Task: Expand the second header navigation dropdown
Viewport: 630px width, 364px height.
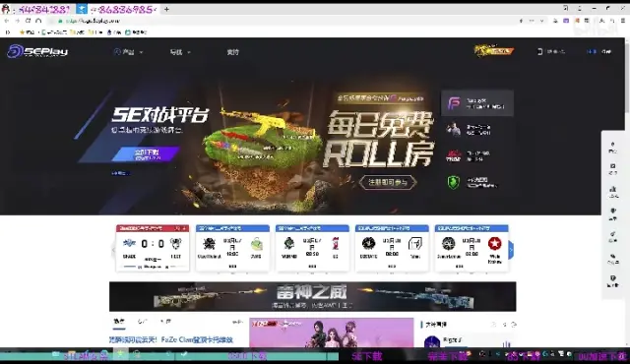Action: (180, 52)
